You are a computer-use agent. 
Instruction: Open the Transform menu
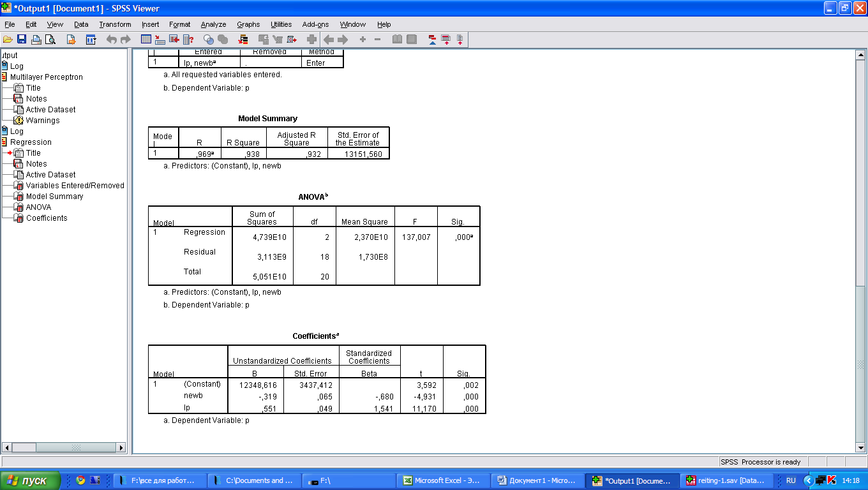pyautogui.click(x=115, y=24)
